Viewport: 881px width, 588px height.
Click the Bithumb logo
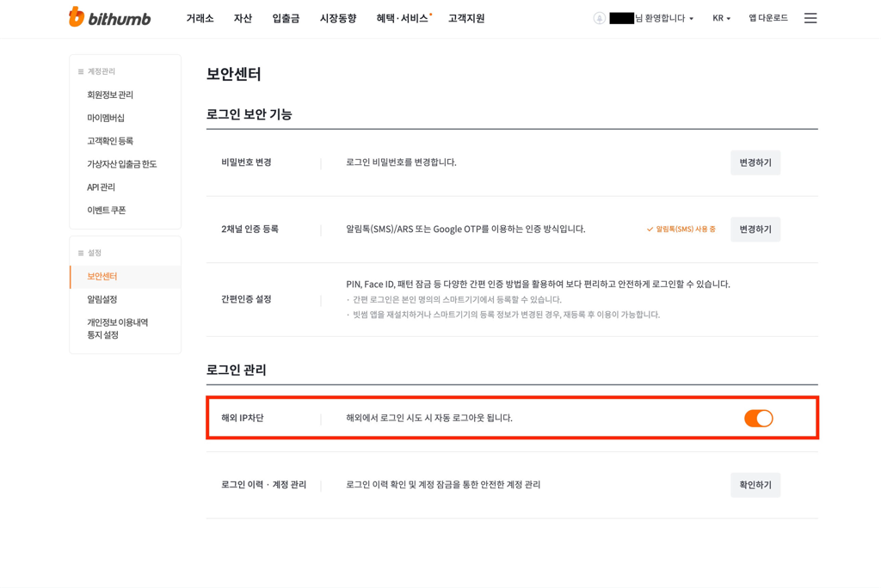click(109, 17)
